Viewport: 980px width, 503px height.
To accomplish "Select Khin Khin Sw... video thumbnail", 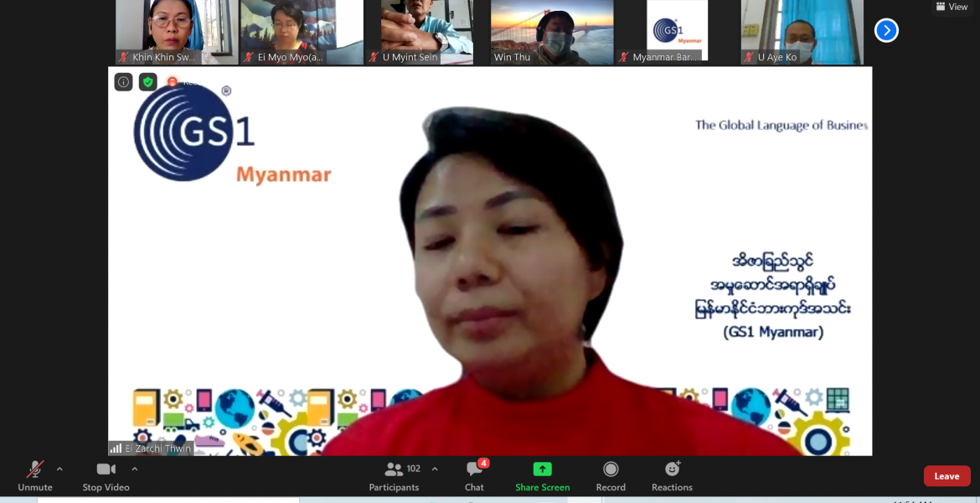I will (177, 32).
